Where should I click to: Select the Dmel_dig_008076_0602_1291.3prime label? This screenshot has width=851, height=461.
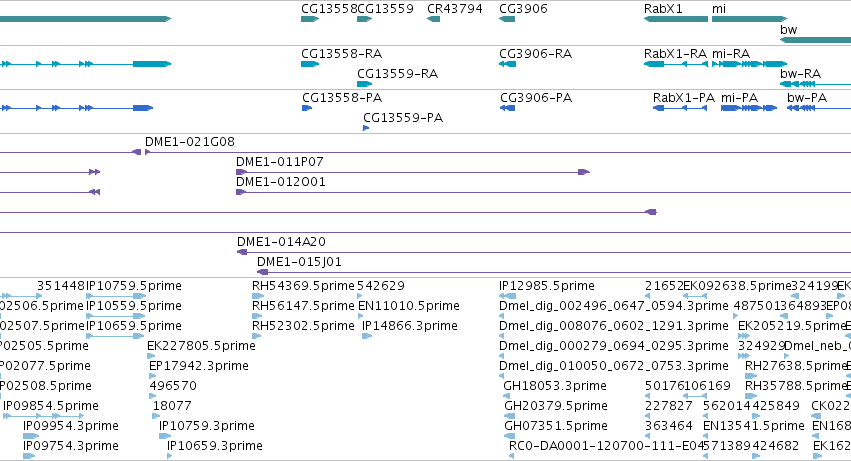[x=614, y=326]
